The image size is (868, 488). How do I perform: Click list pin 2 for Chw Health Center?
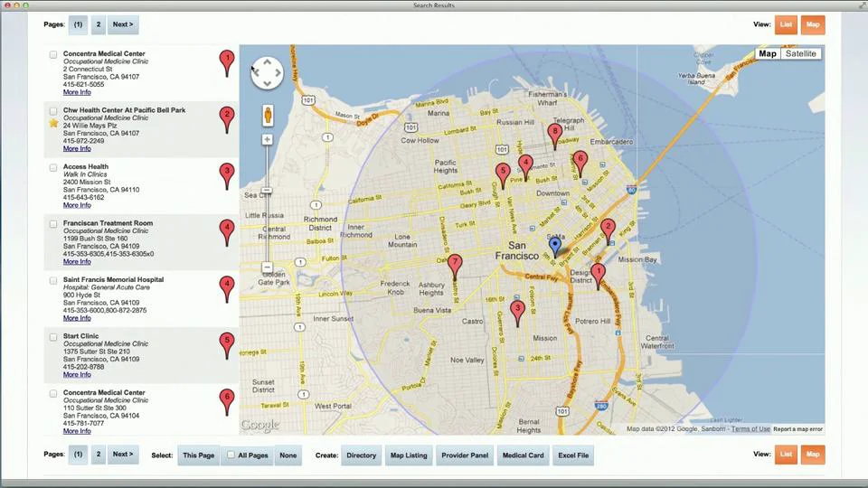pyautogui.click(x=226, y=119)
